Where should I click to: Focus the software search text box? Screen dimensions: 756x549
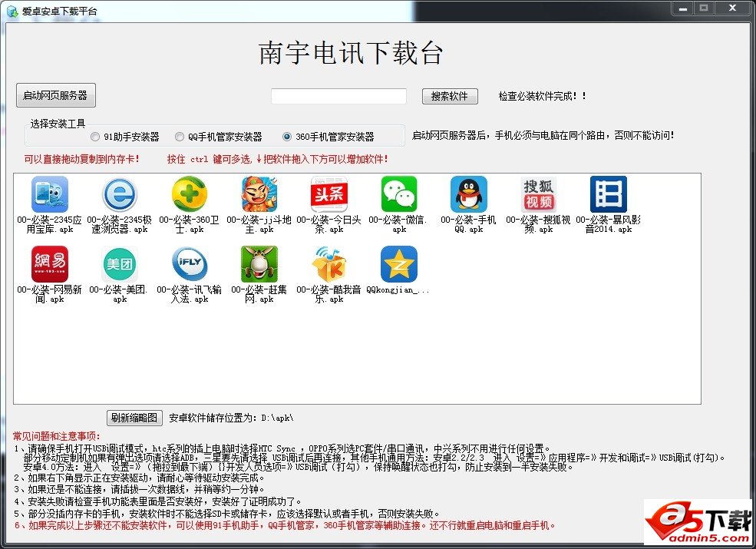pos(338,96)
